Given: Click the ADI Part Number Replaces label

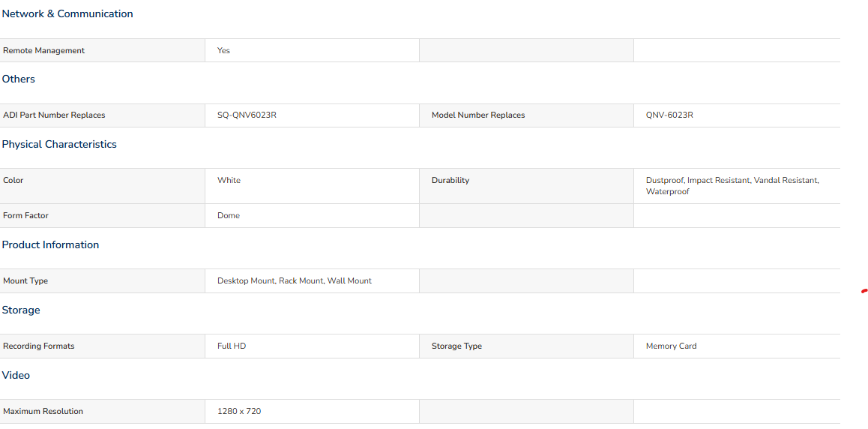Looking at the screenshot, I should coord(54,115).
